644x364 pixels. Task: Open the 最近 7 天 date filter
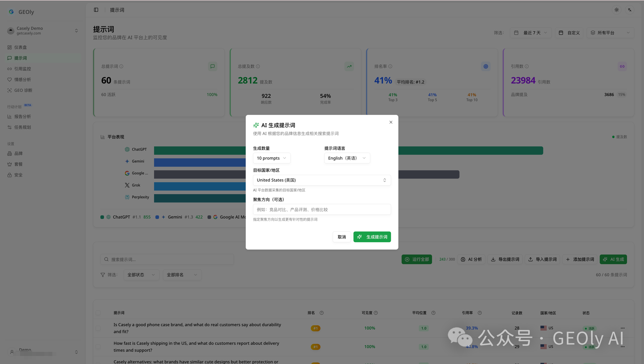pyautogui.click(x=530, y=33)
